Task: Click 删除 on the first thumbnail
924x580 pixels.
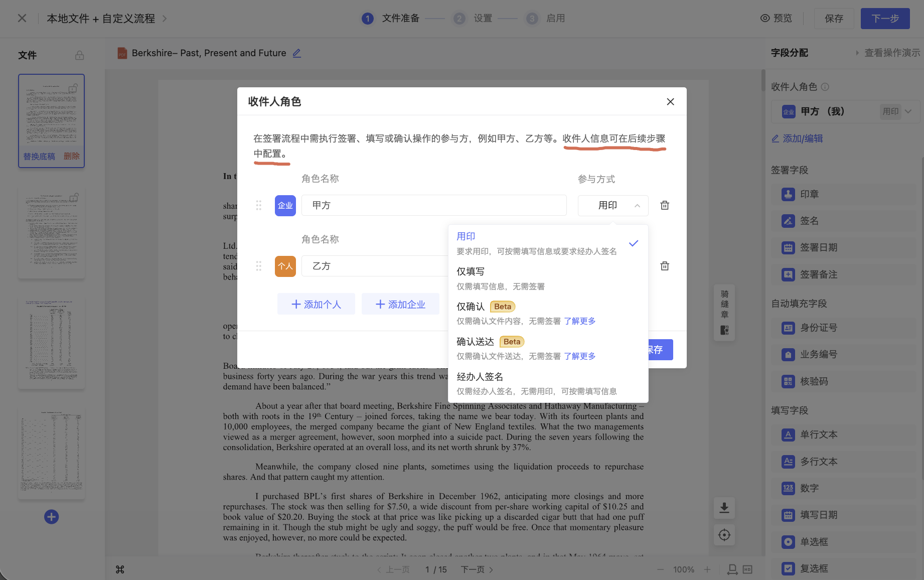Action: (72, 157)
